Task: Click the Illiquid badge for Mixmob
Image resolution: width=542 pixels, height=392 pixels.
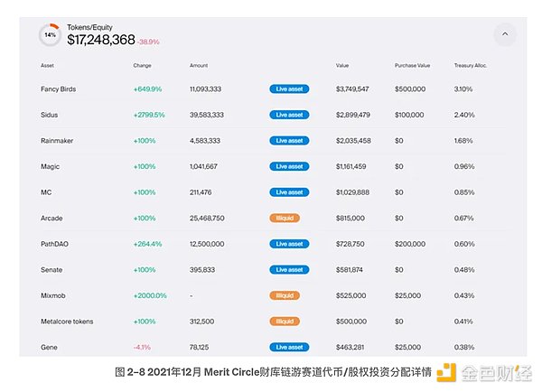Action: [x=284, y=295]
